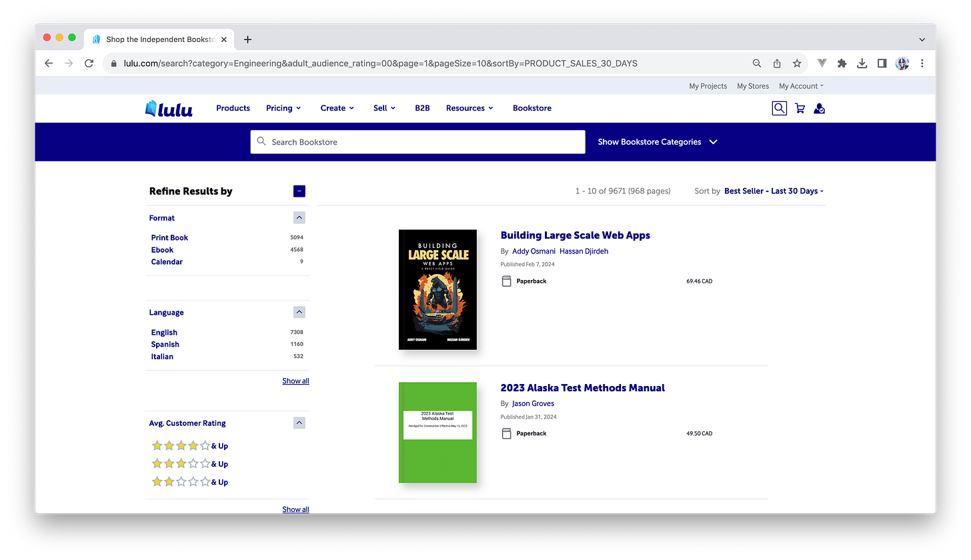Open the Pricing menu

[283, 108]
